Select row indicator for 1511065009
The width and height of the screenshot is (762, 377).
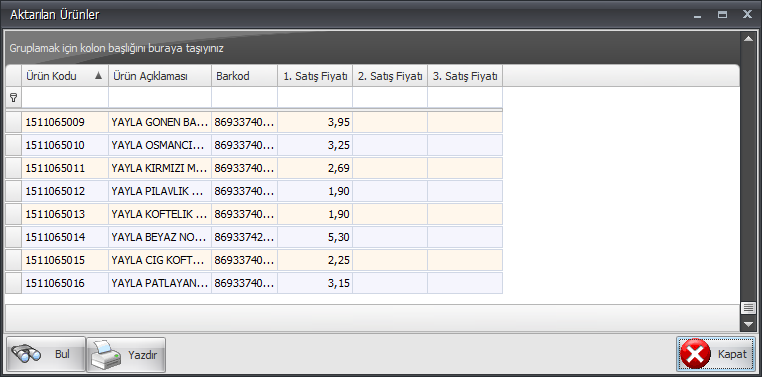tap(13, 122)
